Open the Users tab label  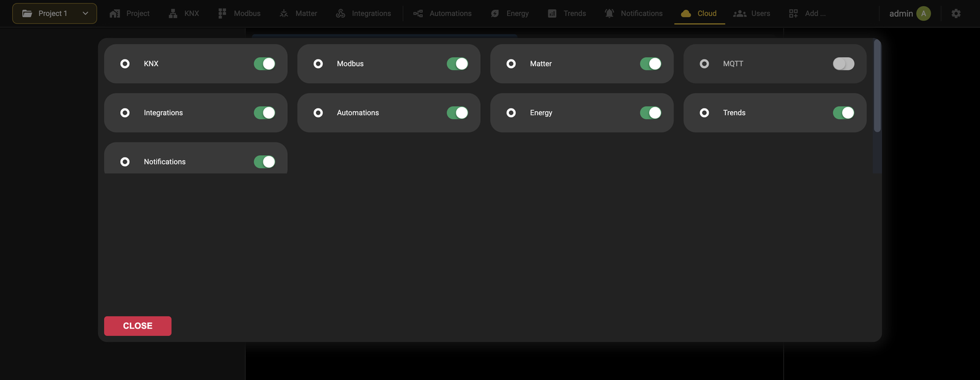click(x=761, y=13)
